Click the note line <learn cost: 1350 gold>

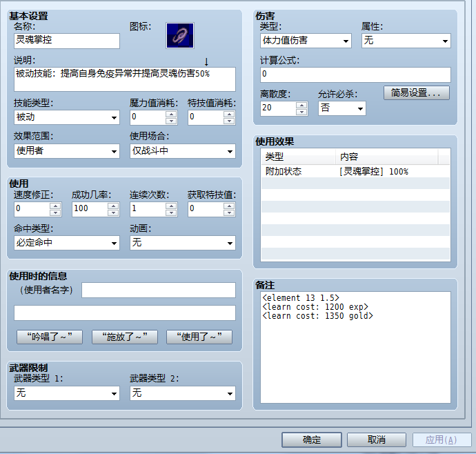pos(317,316)
